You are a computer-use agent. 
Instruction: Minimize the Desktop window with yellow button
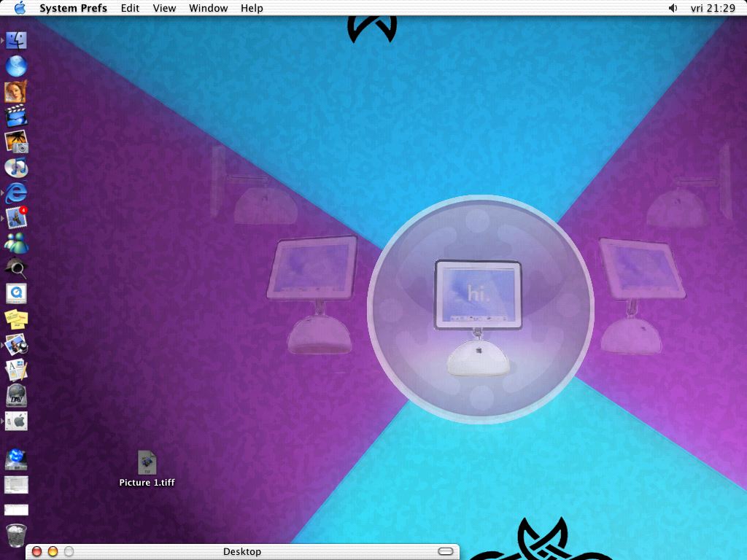click(53, 551)
